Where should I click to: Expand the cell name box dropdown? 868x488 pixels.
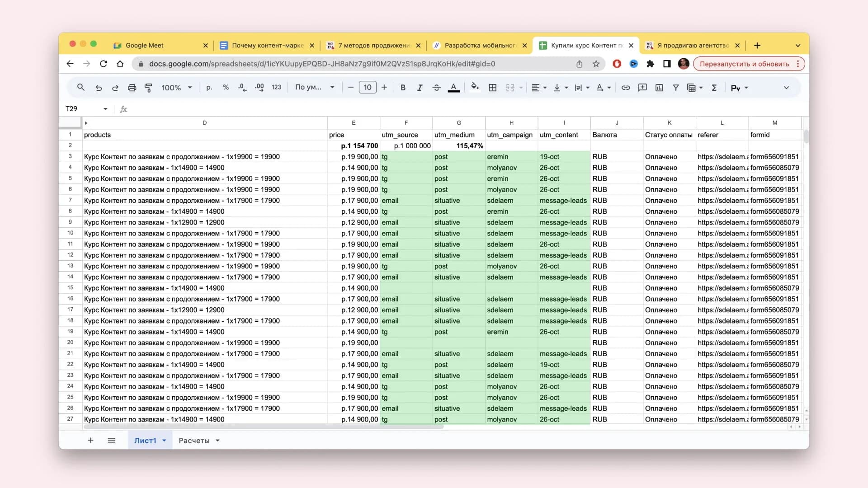105,109
